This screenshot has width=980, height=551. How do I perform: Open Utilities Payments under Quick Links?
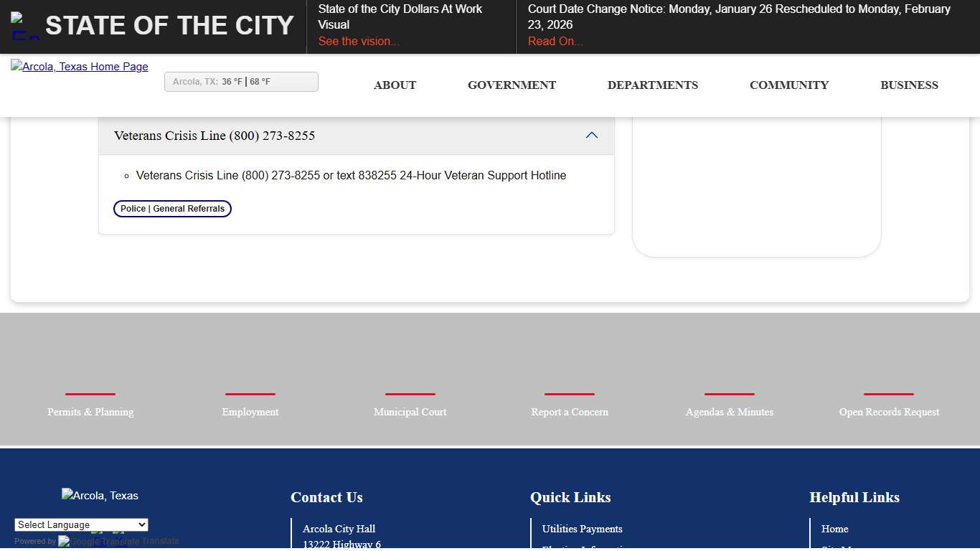[x=582, y=529]
